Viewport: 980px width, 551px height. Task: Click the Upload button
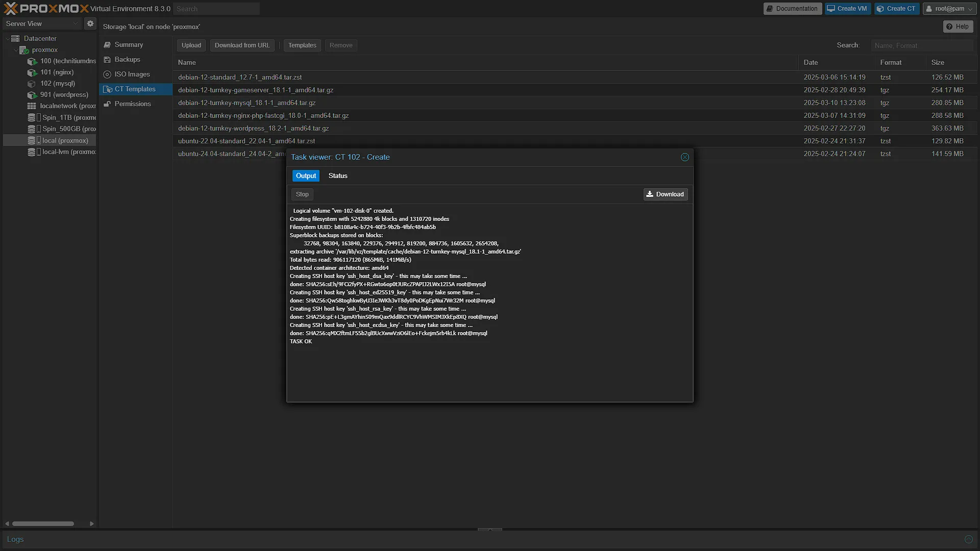pyautogui.click(x=191, y=45)
